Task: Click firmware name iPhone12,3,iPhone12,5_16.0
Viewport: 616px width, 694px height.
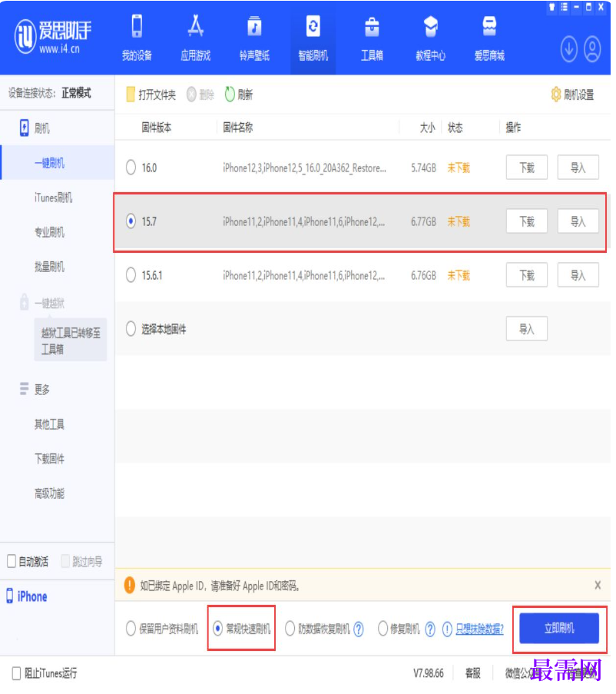Action: [304, 168]
